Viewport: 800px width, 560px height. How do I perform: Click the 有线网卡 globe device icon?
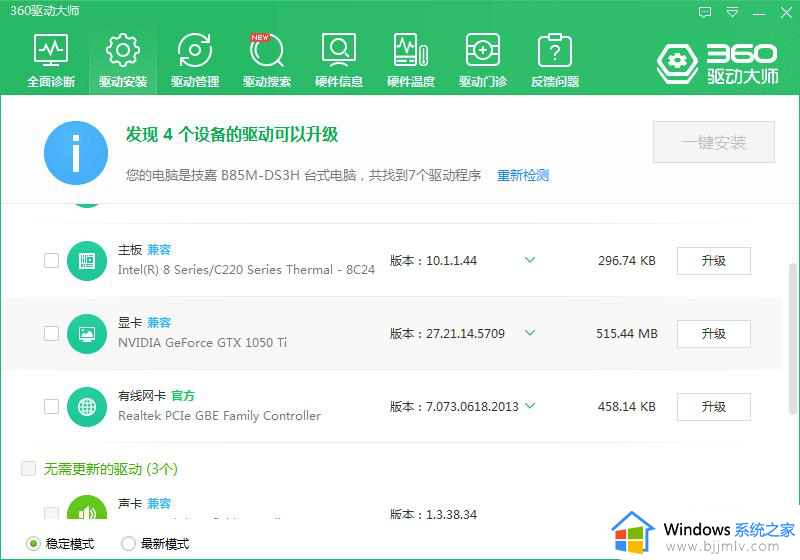tap(87, 407)
